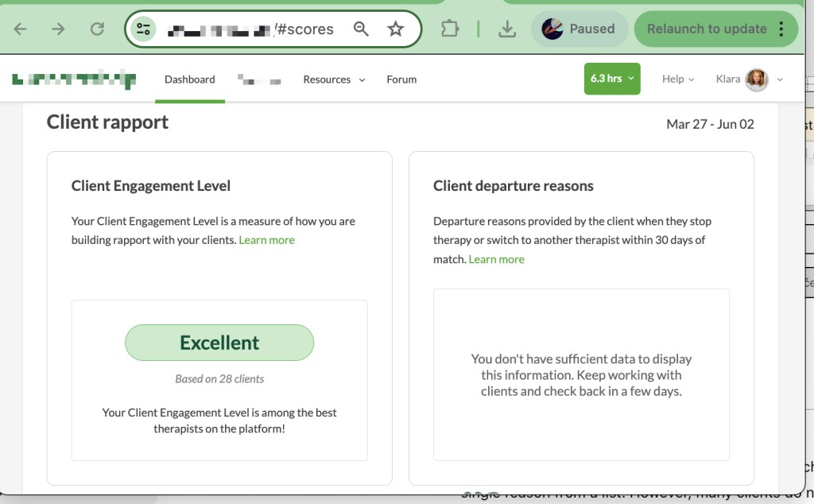The height and width of the screenshot is (504, 814).
Task: Click the site logo in header
Action: click(x=74, y=79)
